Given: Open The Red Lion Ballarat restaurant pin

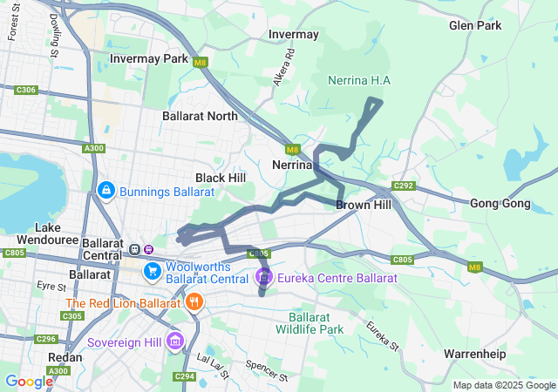Looking at the screenshot, I should click(194, 302).
